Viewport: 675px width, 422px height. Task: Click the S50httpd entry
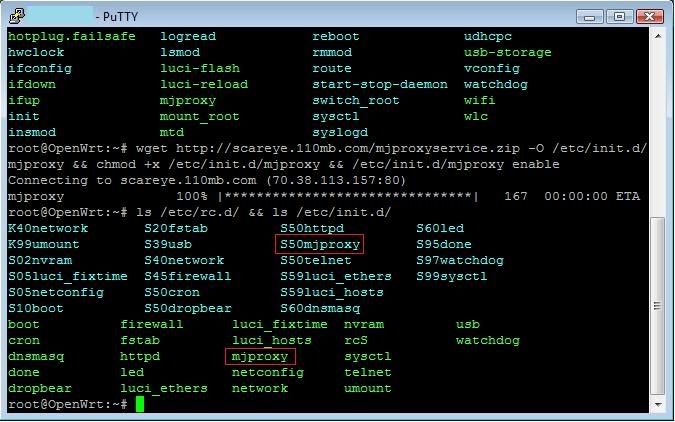(312, 228)
